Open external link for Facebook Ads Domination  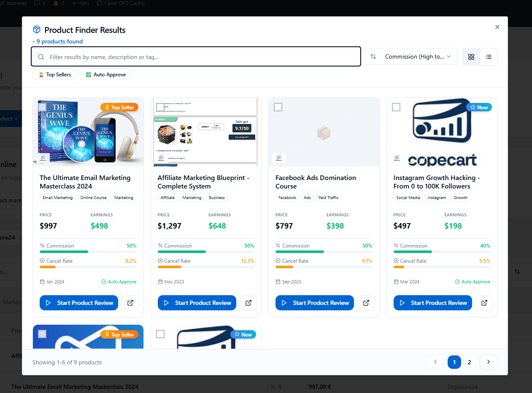pos(366,303)
